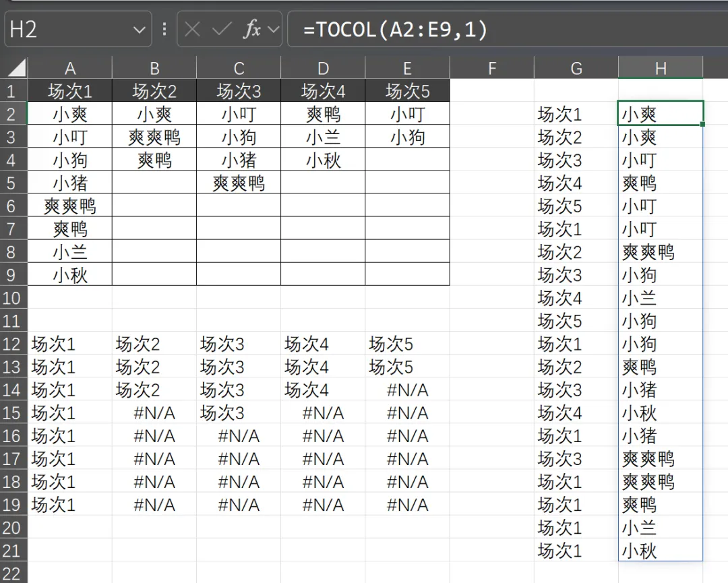Viewport: 728px width, 583px height.
Task: Click the fill handle of cell H2
Action: pyautogui.click(x=702, y=124)
